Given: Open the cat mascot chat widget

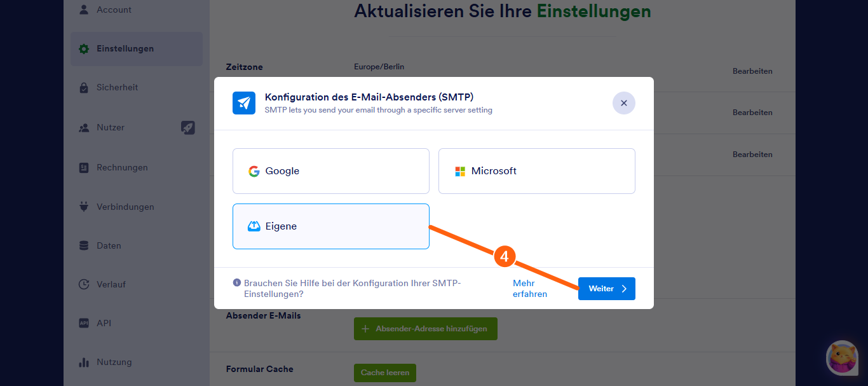Looking at the screenshot, I should click(x=843, y=357).
